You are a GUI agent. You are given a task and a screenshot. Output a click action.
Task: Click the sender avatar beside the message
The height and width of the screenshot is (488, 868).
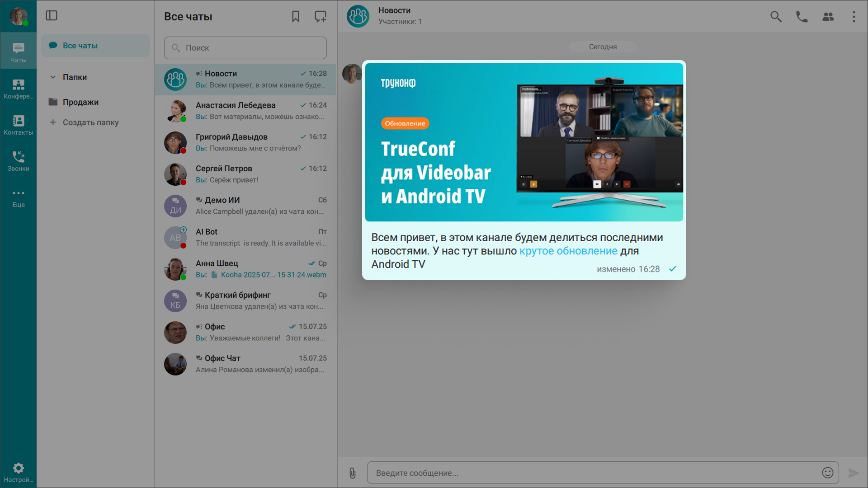pyautogui.click(x=352, y=74)
